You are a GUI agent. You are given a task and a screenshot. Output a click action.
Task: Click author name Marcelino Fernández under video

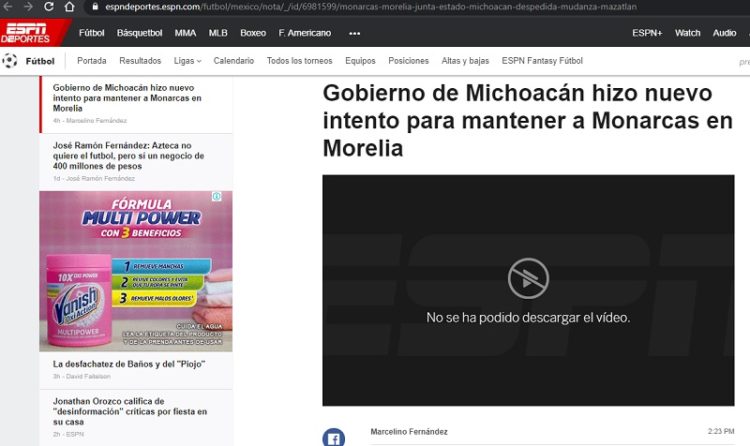pyautogui.click(x=409, y=432)
